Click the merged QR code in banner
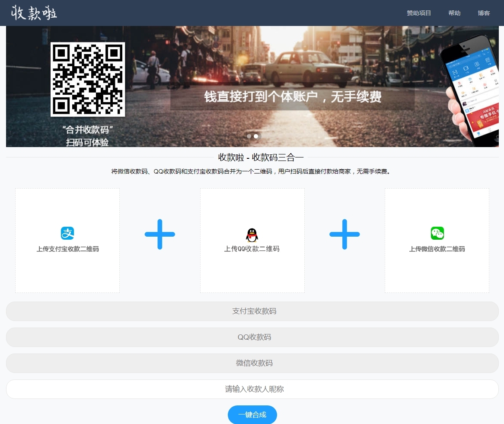Image resolution: width=504 pixels, height=424 pixels. pos(88,79)
